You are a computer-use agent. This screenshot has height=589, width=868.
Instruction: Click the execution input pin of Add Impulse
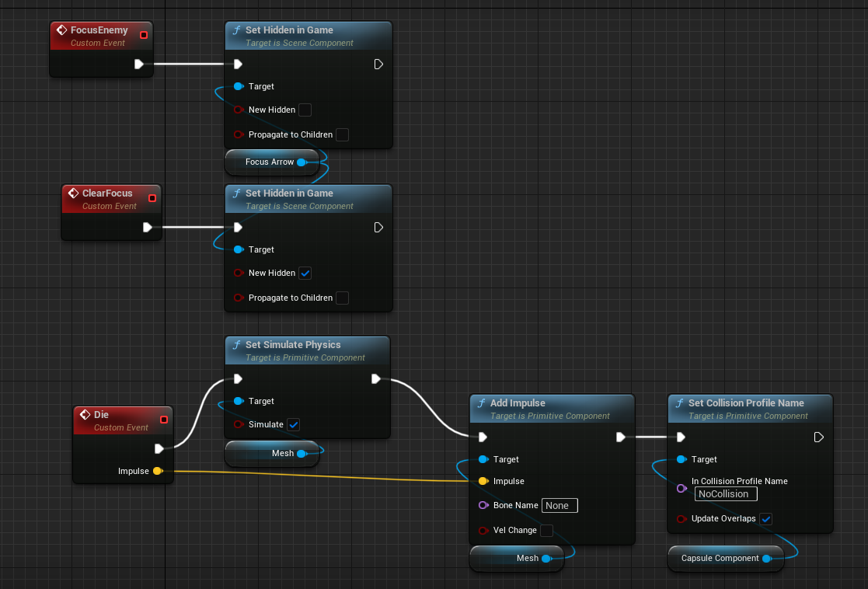pyautogui.click(x=483, y=437)
